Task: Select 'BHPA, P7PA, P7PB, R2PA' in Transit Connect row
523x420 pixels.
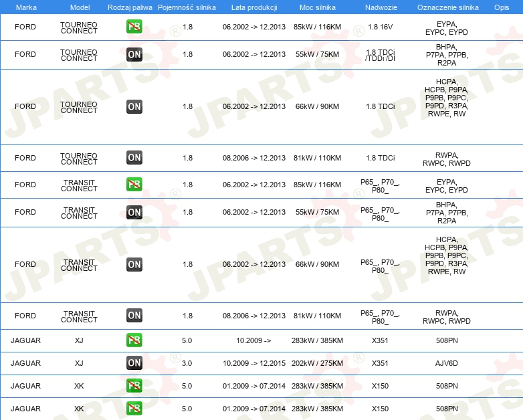Action: coord(447,213)
